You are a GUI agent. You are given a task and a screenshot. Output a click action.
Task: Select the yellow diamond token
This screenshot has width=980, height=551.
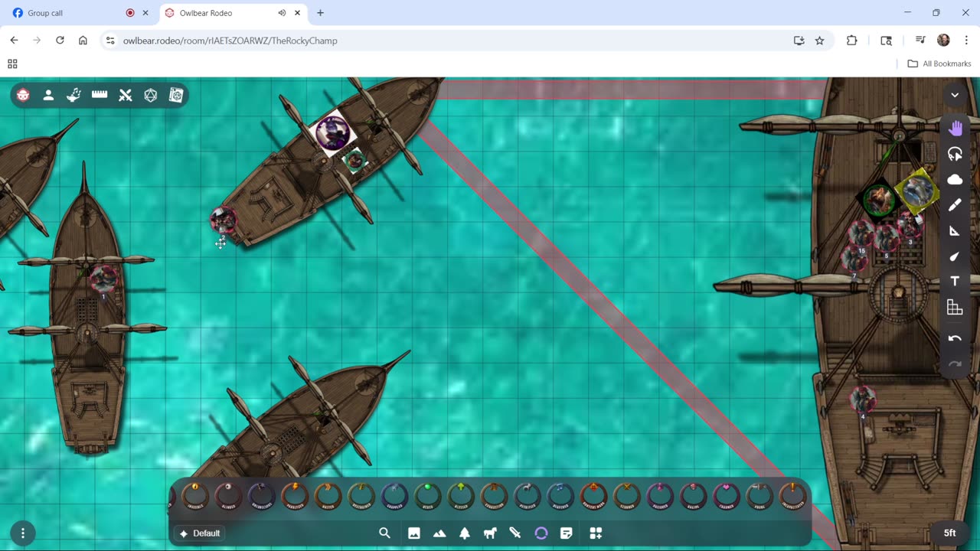click(x=916, y=191)
